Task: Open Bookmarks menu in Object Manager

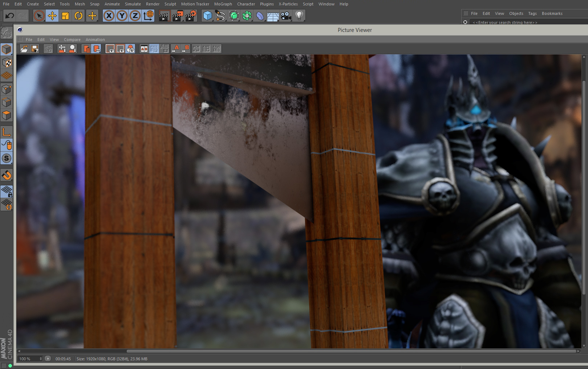Action: (x=552, y=13)
